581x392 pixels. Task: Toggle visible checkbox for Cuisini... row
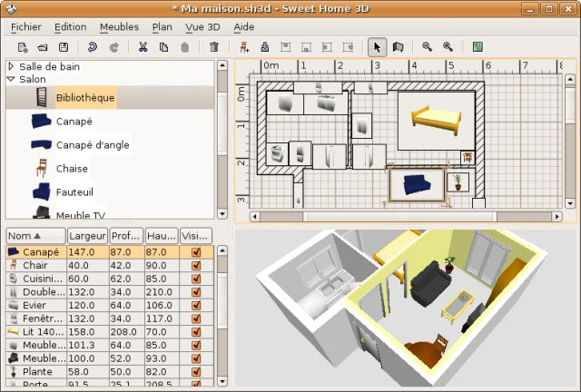coord(196,279)
